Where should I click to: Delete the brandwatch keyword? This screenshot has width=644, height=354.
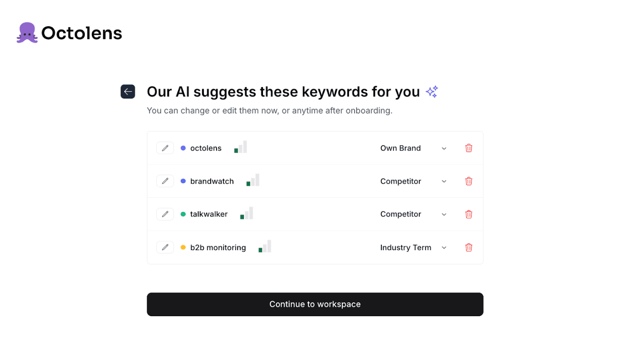(469, 181)
